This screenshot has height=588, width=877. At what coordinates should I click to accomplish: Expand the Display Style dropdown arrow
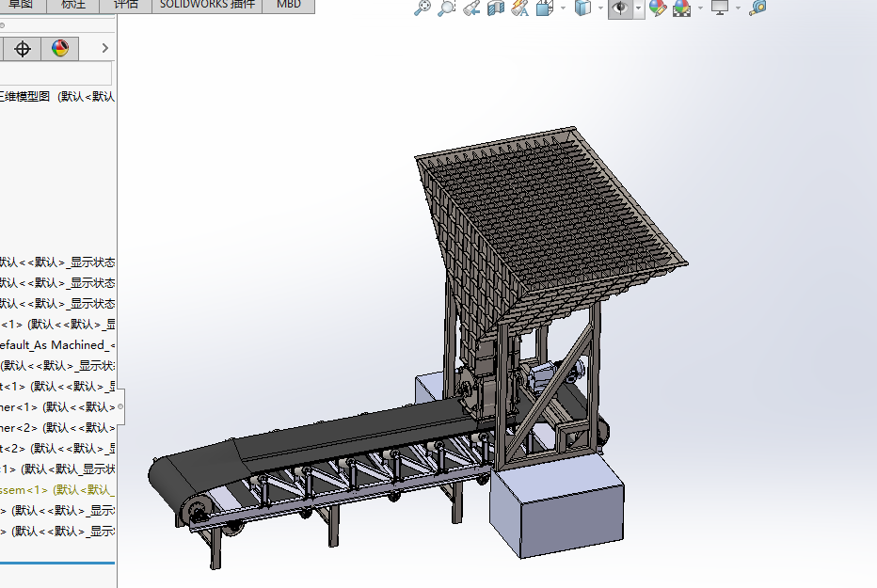coord(601,8)
